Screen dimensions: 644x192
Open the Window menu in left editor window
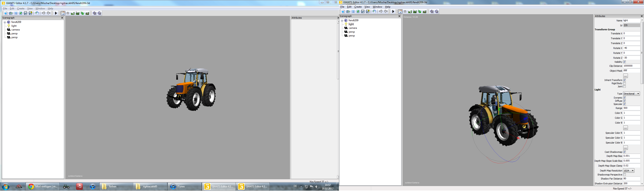[40, 8]
